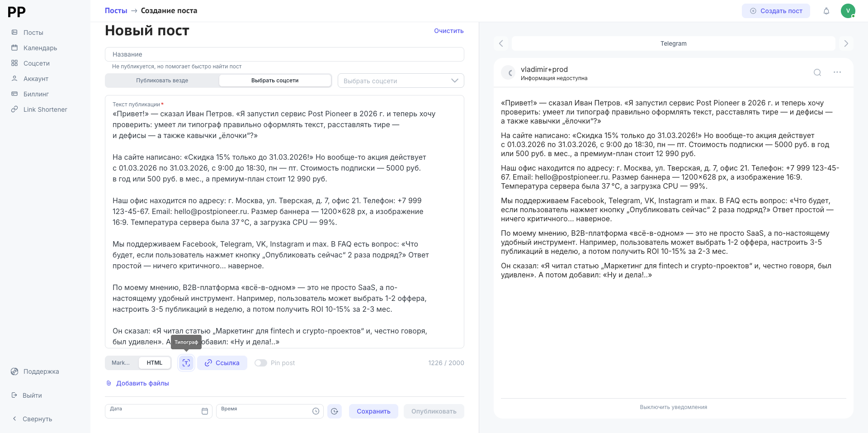Image resolution: width=868 pixels, height=433 pixels.
Task: Click the "Очистить" link
Action: pyautogui.click(x=448, y=31)
